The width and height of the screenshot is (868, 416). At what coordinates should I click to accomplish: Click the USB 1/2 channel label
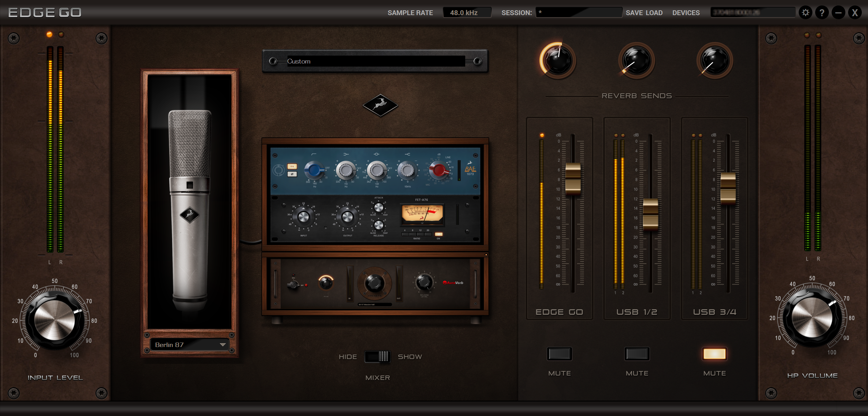(637, 312)
